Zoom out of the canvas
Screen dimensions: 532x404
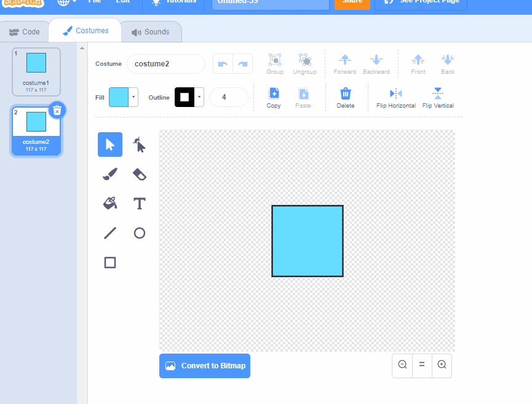pos(402,365)
